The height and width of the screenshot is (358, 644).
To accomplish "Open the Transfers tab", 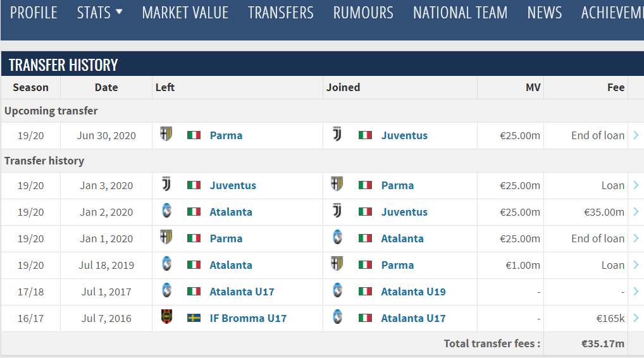I will point(280,13).
